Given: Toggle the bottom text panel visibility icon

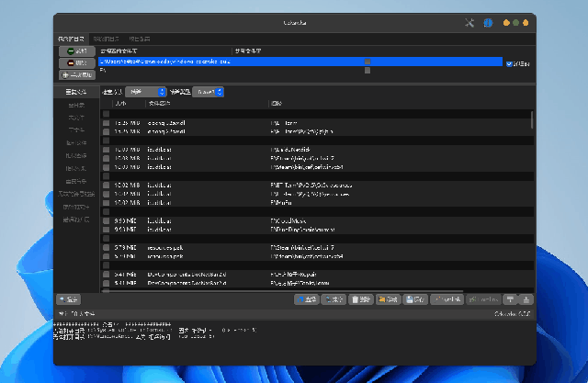Looking at the screenshot, I should pos(526,299).
